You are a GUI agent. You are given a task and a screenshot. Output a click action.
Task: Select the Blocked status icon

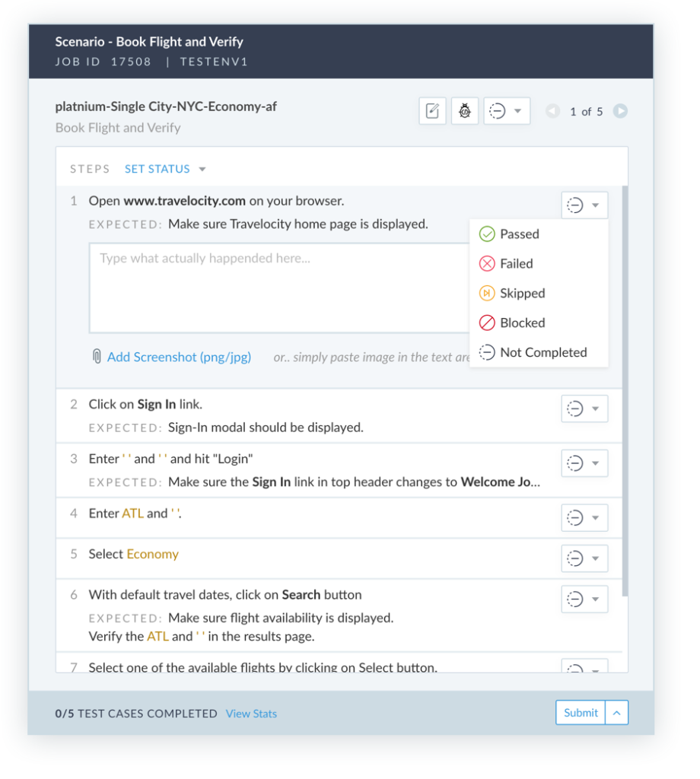(x=488, y=323)
